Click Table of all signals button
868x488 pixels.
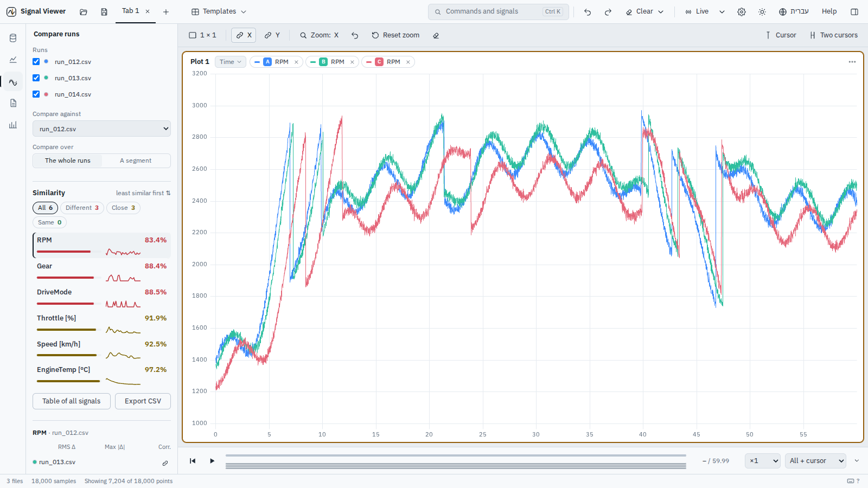72,401
